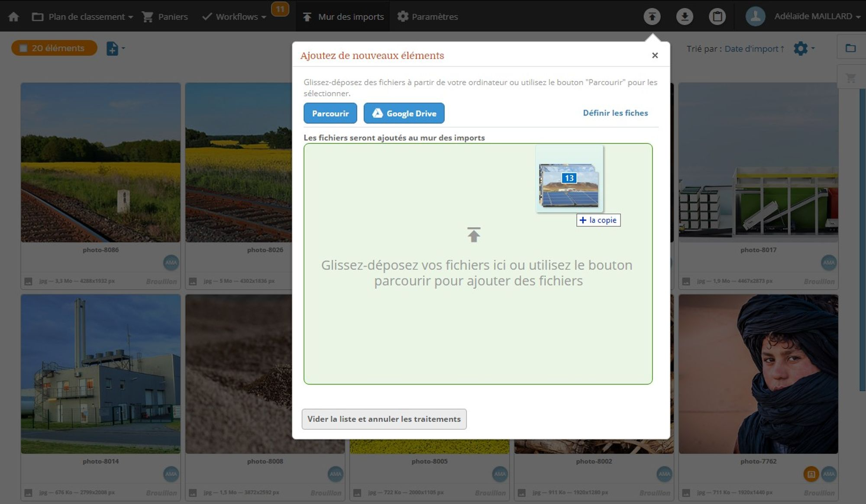Click Vider la liste et annuler les traitements
The image size is (866, 504).
[384, 419]
